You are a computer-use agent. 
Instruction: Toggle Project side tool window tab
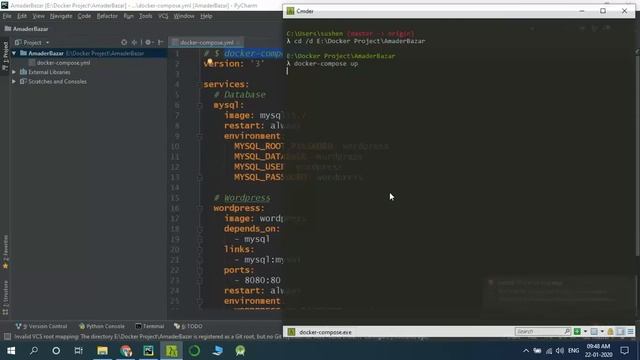tap(5, 56)
